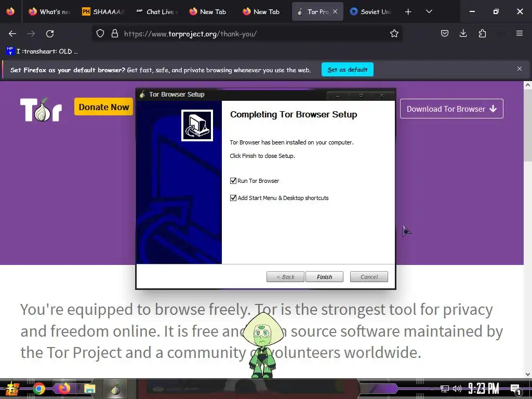Click the 9:23 PM taskbar clock
532x399 pixels.
coord(484,389)
